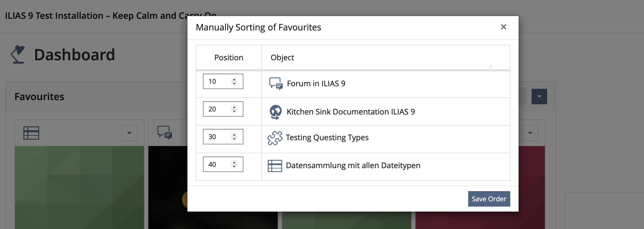Viewport: 644px width, 229px height.
Task: Click the Dashboard desk lamp icon
Action: [18, 54]
